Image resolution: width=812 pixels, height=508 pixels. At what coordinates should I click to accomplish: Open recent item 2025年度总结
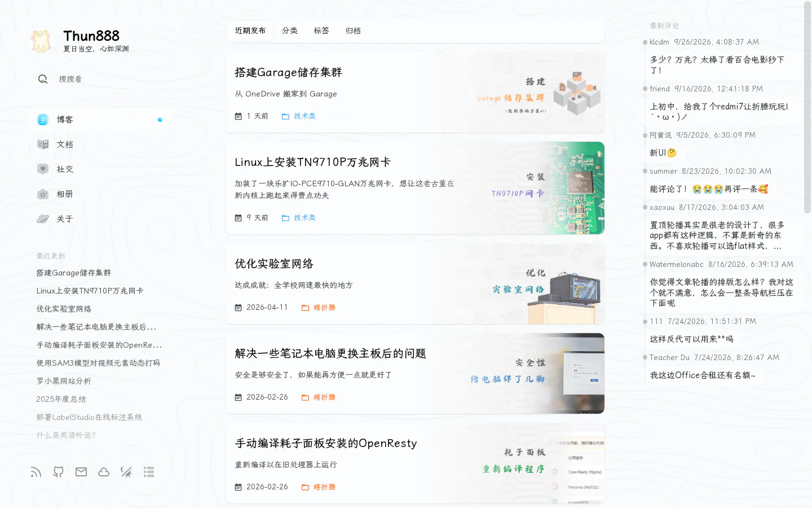pos(61,399)
